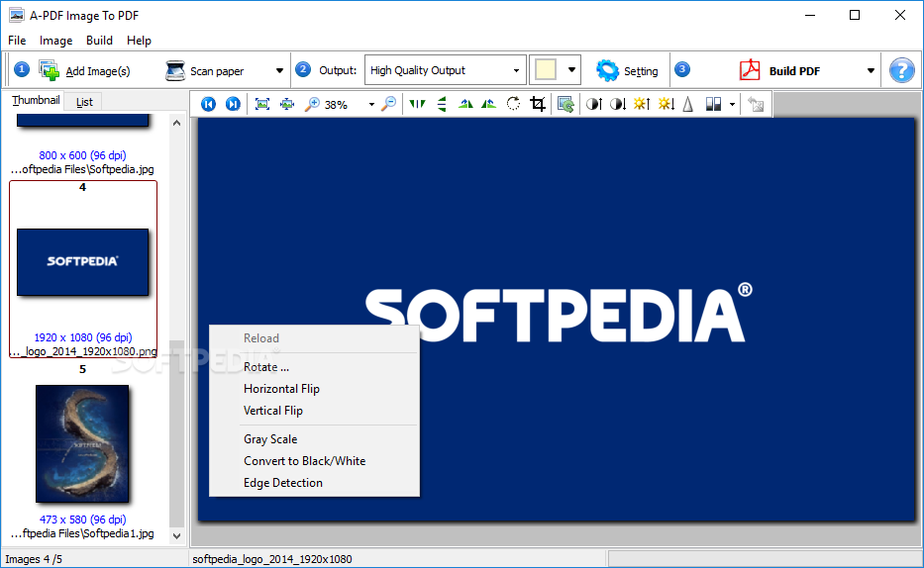Open the High Quality Output combo box
Viewport: 924px width, 568px height.
(x=445, y=70)
